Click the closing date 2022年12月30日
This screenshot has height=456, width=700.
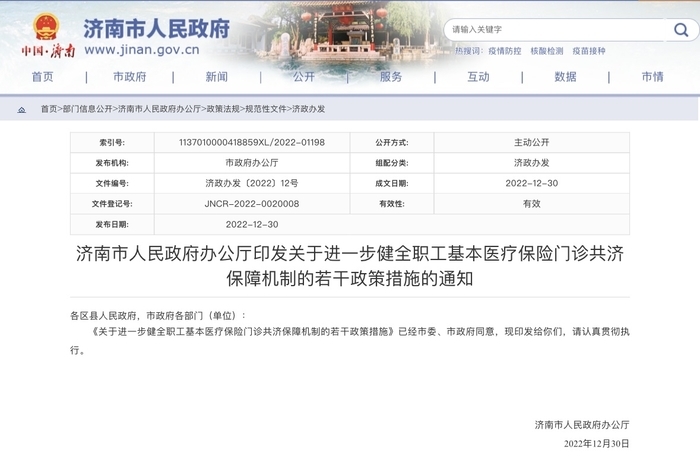coord(596,443)
